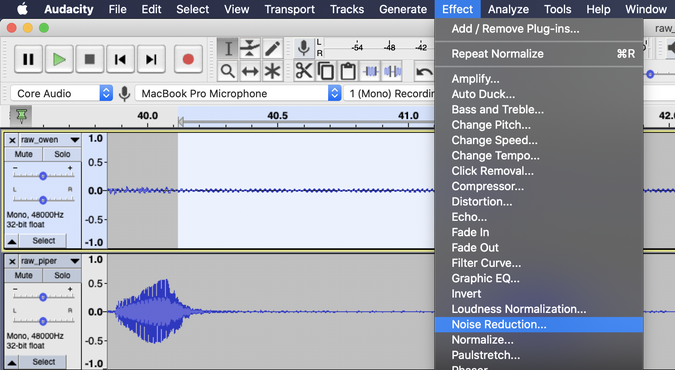Click Silence audio selection icon
675x370 pixels.
click(x=392, y=71)
